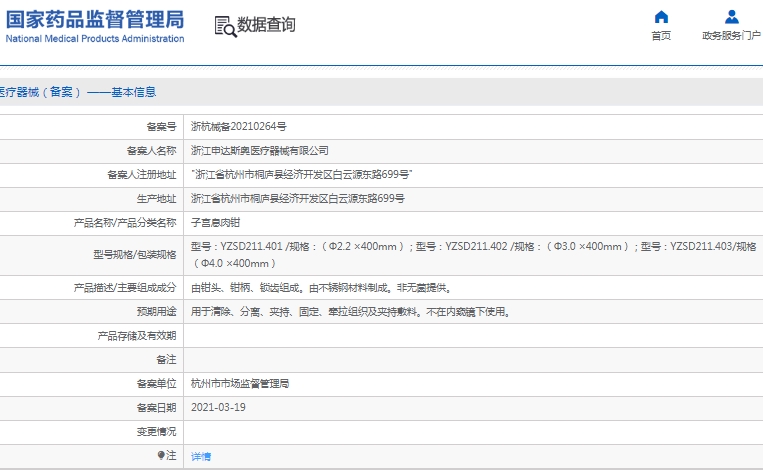Screen dimensions: 763x475
Task: Click the 数据查询 search document icon
Action: 225,26
